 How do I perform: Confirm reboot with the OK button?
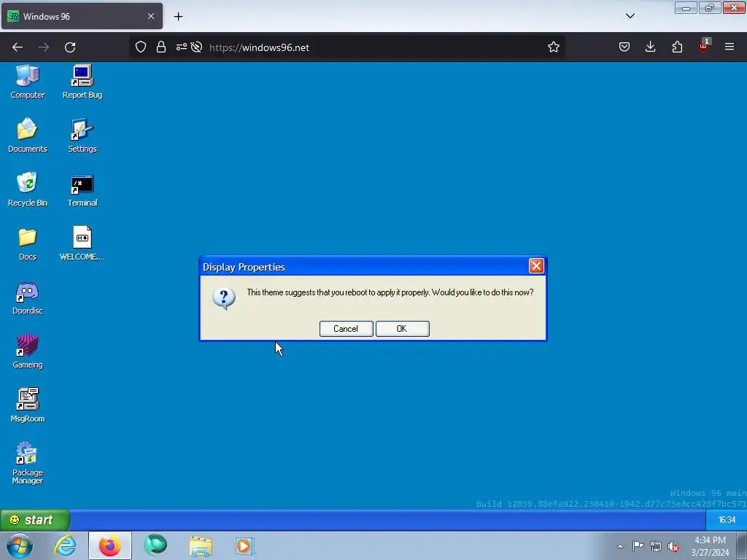[x=403, y=329]
